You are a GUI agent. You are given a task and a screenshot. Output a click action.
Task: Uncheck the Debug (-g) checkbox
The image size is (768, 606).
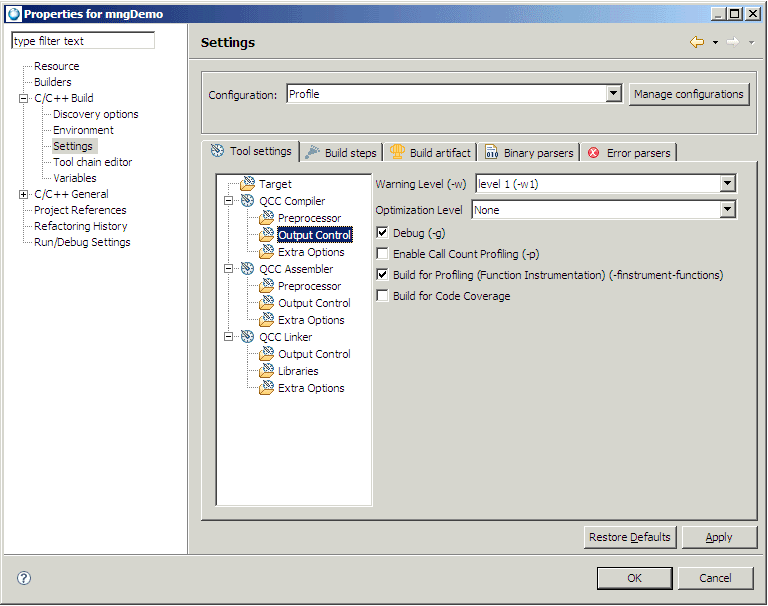(x=383, y=233)
